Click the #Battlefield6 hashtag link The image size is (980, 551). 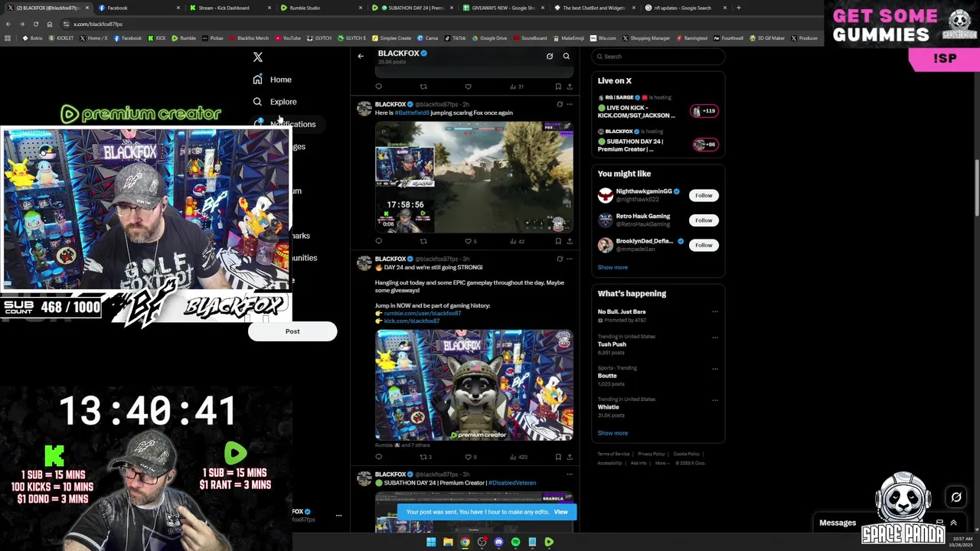click(412, 112)
